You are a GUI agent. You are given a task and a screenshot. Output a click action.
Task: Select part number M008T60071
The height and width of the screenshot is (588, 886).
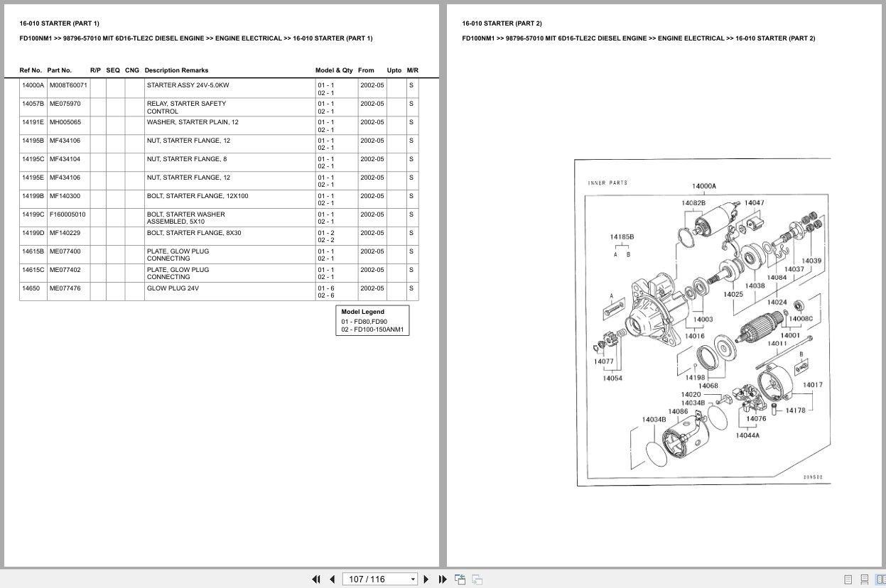point(68,85)
